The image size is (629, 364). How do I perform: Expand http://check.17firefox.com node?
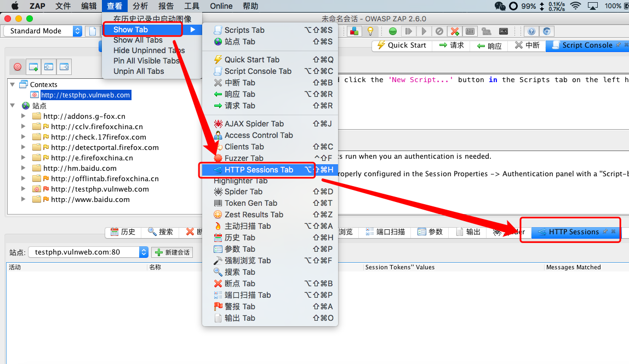pos(23,137)
